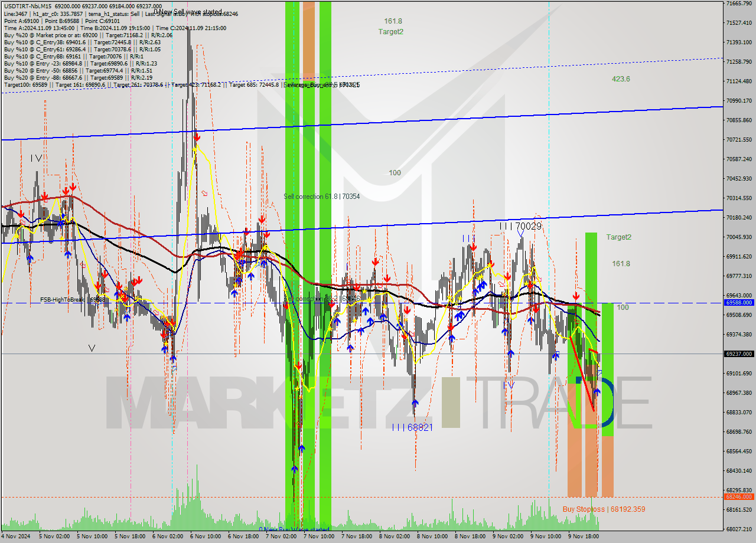Click the '9 Nov 02:00' time label
Viewport: 756px width, 543px height.
coord(508,537)
